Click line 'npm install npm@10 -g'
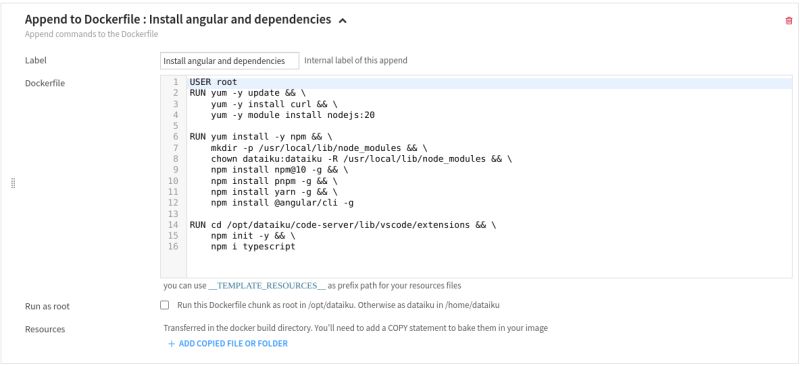This screenshot has width=800, height=366. coord(279,170)
